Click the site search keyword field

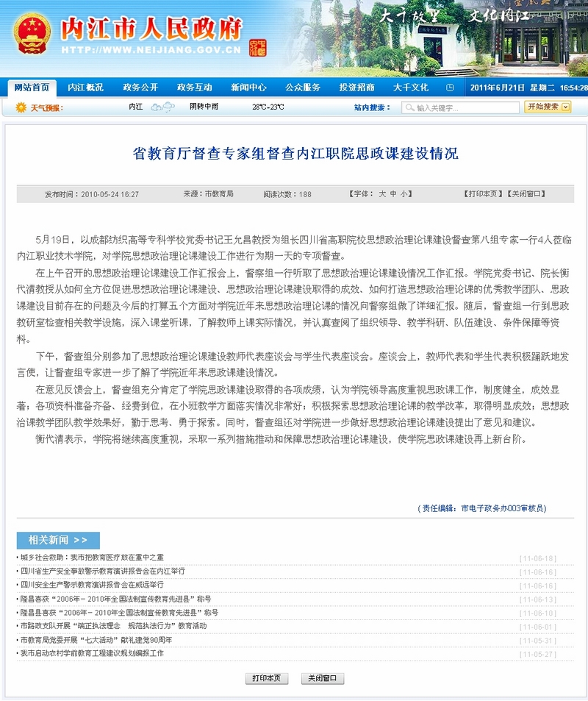click(460, 107)
